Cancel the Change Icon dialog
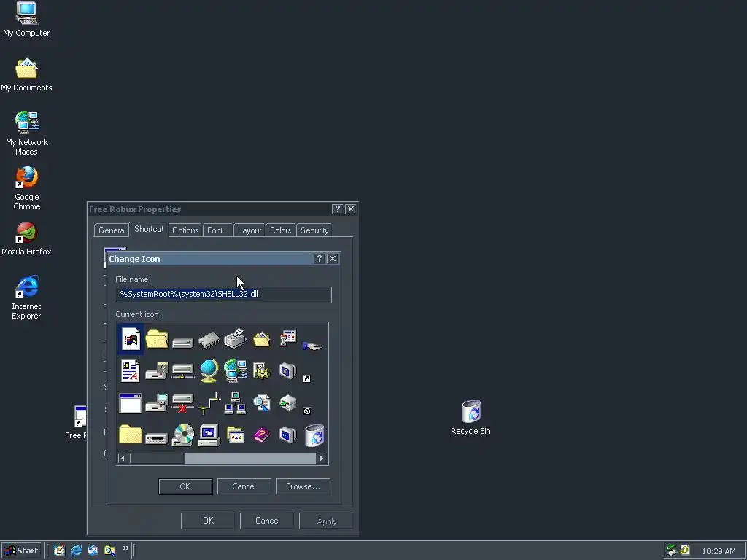747x560 pixels. pos(244,486)
